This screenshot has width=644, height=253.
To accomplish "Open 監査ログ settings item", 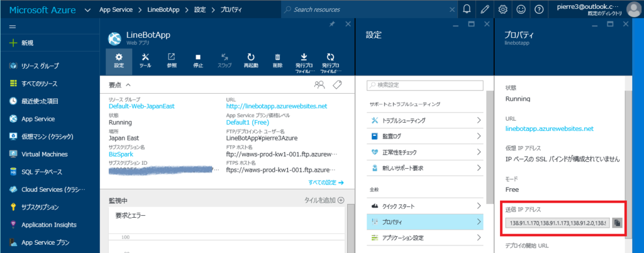I will [x=426, y=136].
